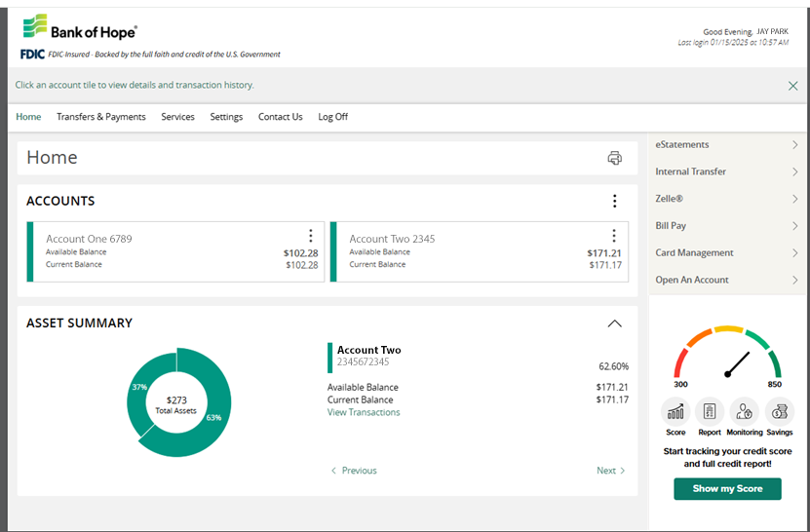Open the Transfers & Payments menu
This screenshot has width=810, height=532.
[101, 117]
